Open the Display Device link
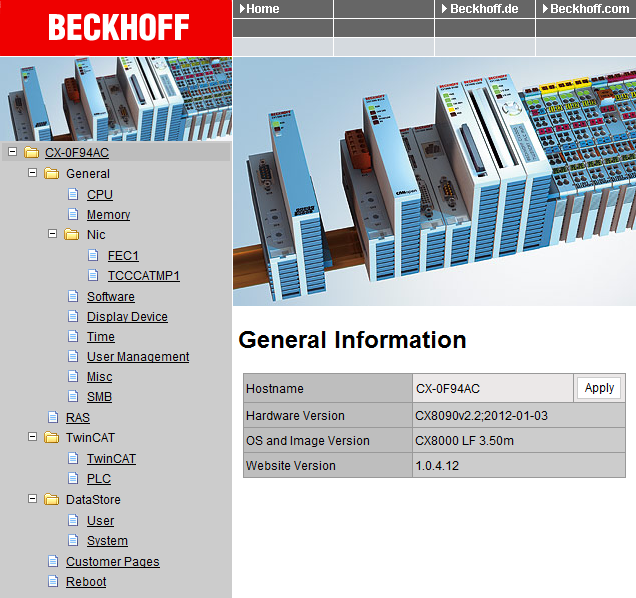The image size is (636, 598). pyautogui.click(x=127, y=317)
